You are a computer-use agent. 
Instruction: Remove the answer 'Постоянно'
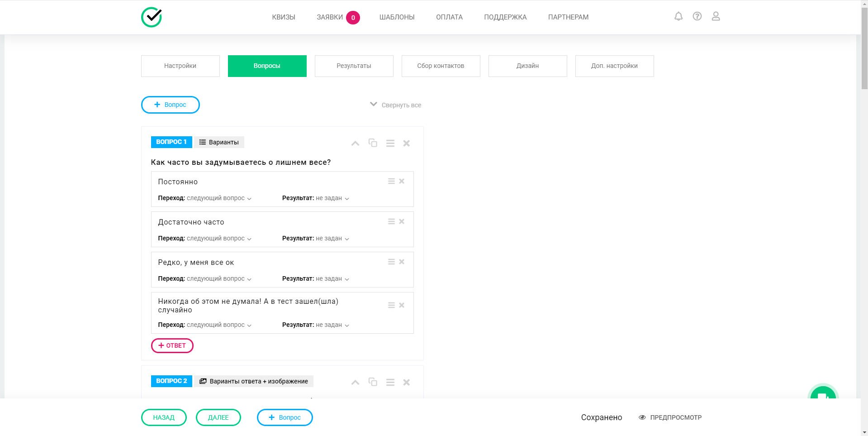click(402, 181)
